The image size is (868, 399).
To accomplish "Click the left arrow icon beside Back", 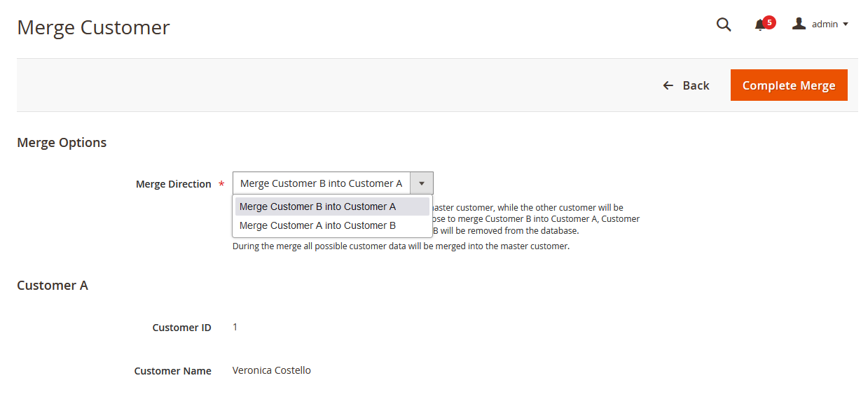I will [668, 85].
